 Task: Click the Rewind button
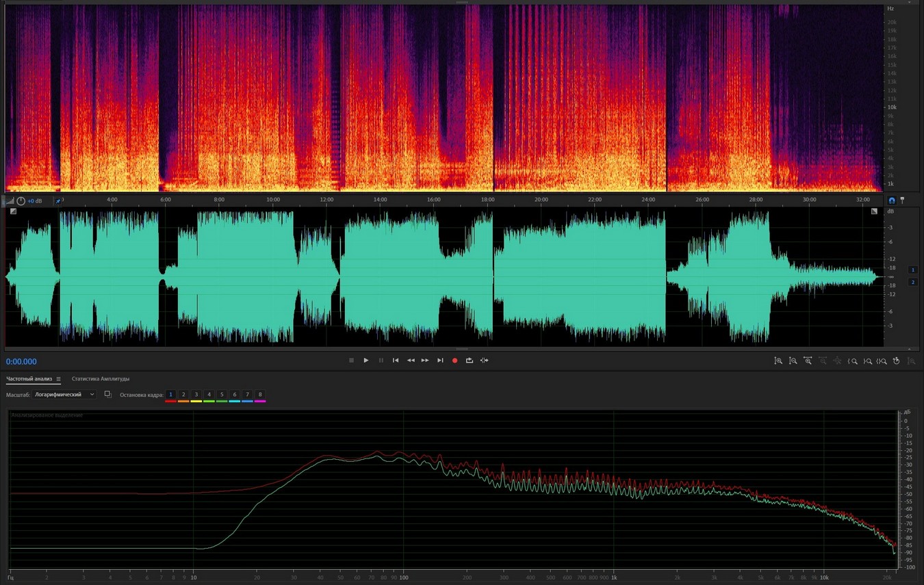[411, 361]
